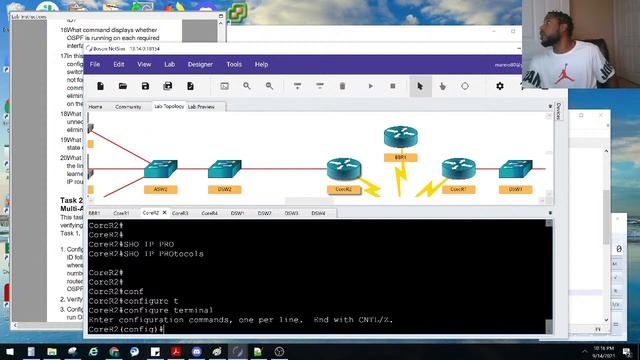Open the View menu
The width and height of the screenshot is (640, 360).
tap(144, 64)
